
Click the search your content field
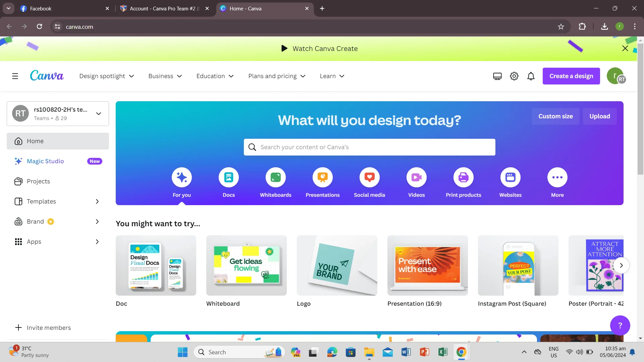point(369,147)
